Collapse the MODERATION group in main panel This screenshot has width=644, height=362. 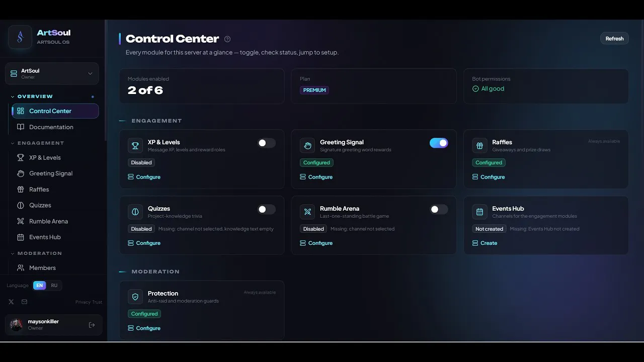click(149, 271)
